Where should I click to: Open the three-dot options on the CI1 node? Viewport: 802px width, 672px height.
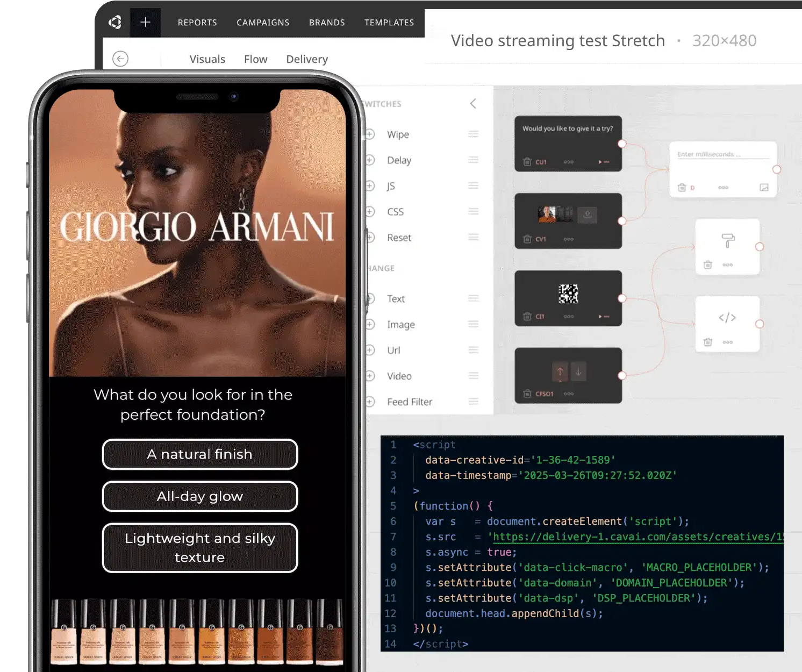click(x=568, y=317)
